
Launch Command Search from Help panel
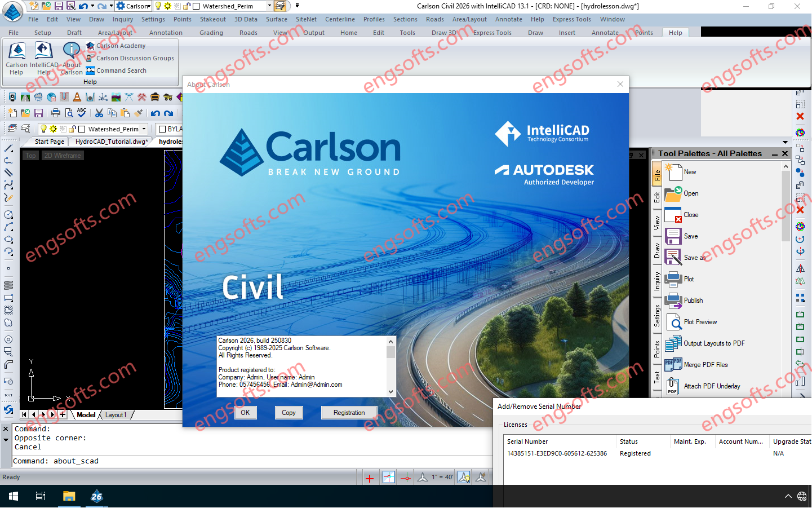pos(116,70)
